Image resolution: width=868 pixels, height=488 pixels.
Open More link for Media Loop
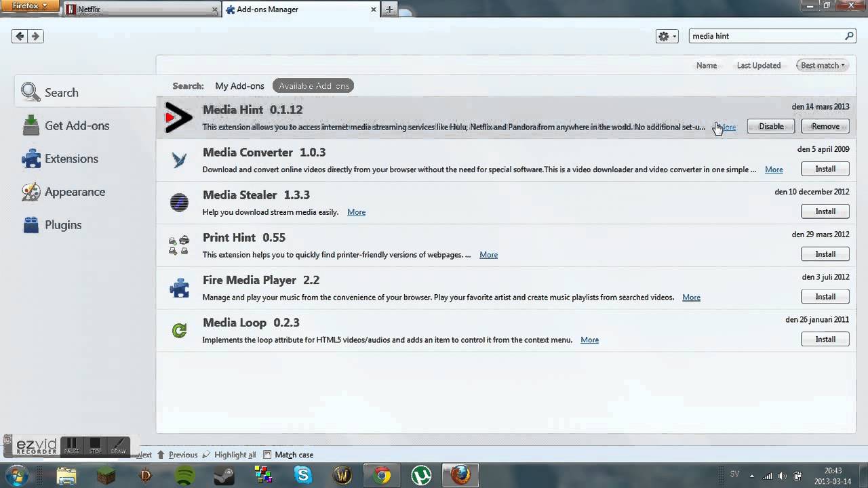(x=589, y=340)
